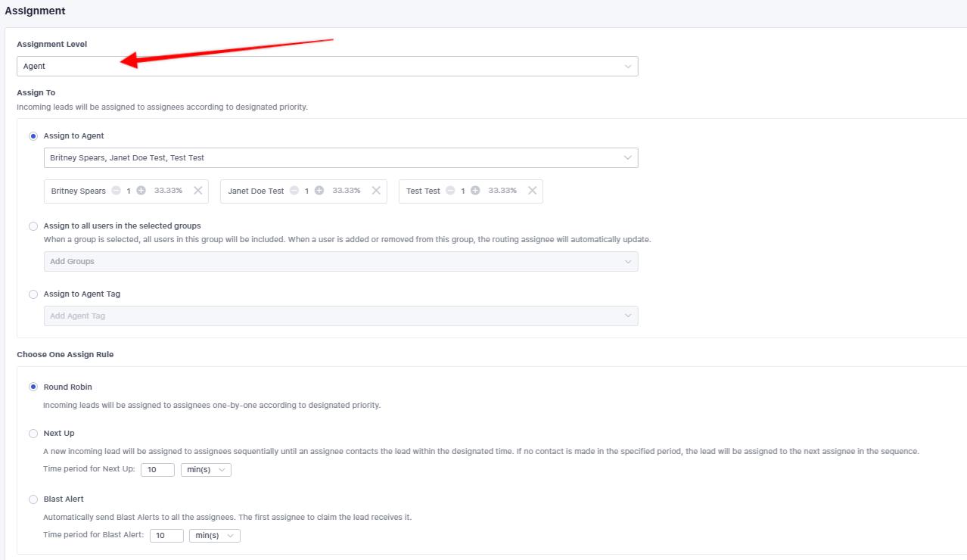Select the Round Robin assign rule
The height and width of the screenshot is (560, 967).
(x=33, y=387)
